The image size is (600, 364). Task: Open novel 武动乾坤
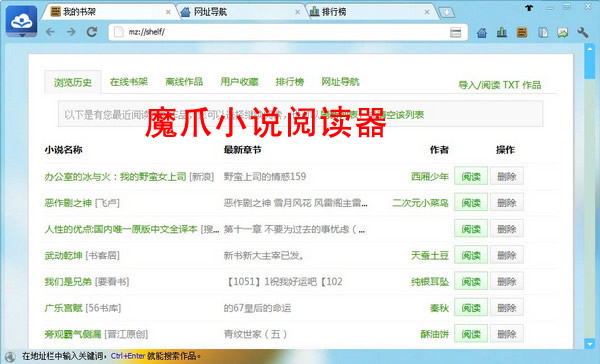point(64,255)
